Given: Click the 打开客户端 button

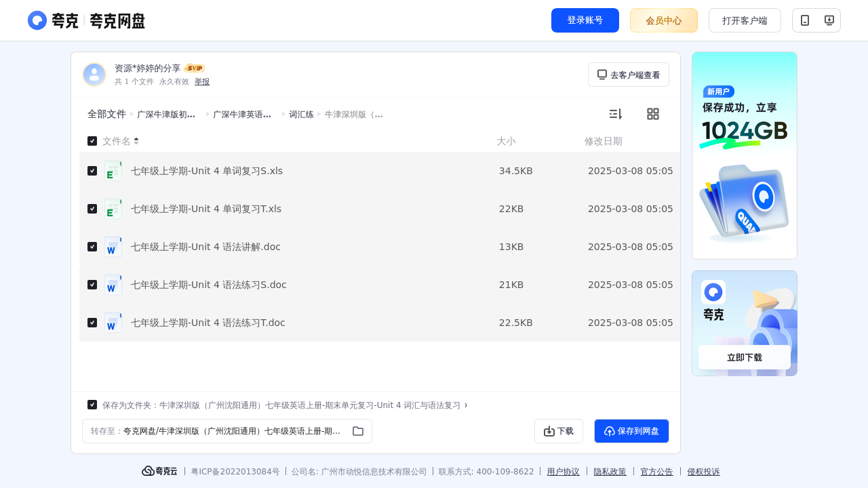Looking at the screenshot, I should (x=745, y=20).
